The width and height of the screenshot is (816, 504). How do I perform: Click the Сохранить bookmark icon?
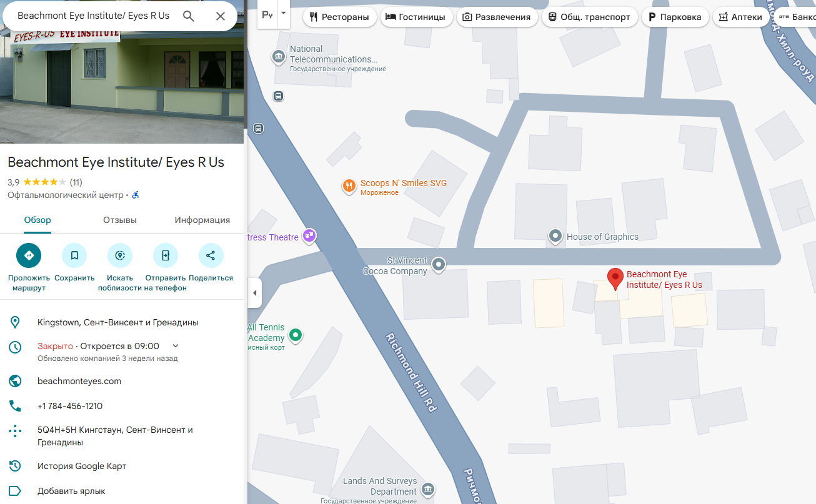[x=74, y=255]
